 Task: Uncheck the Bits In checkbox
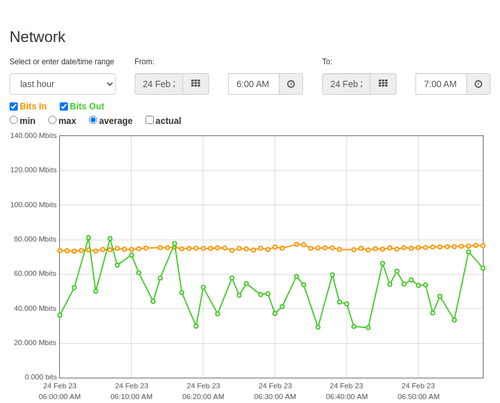tap(14, 106)
